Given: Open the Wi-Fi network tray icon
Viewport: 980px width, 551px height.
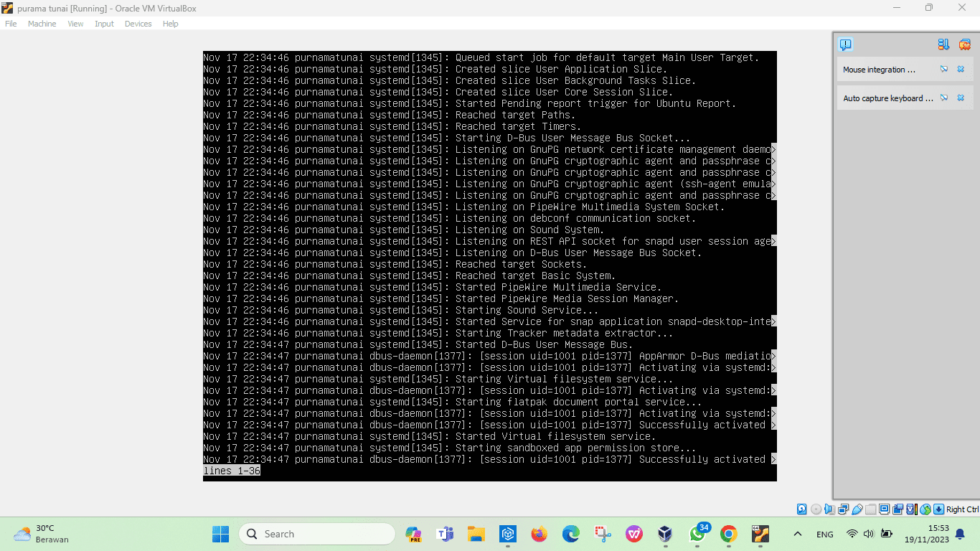Looking at the screenshot, I should coord(852,534).
